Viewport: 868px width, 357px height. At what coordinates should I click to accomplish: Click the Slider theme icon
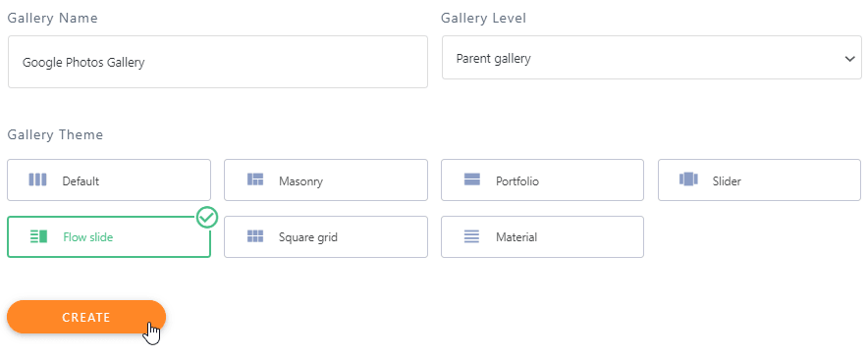coord(688,179)
